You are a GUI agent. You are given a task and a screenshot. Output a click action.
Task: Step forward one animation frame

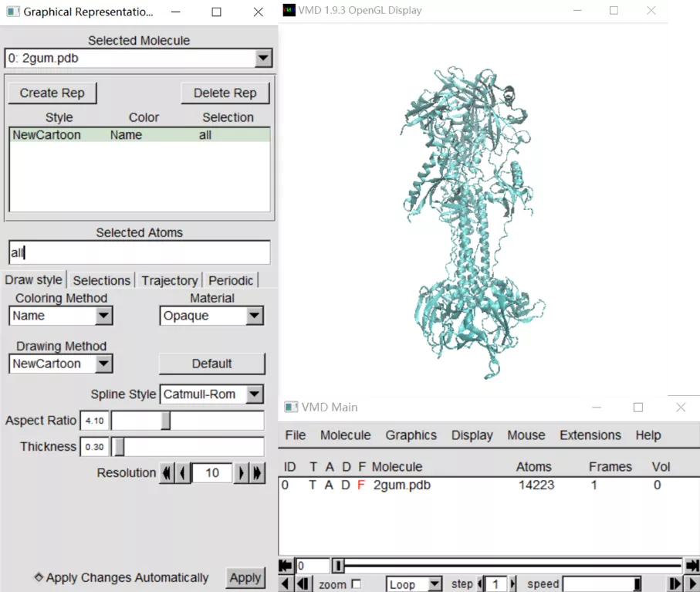(675, 584)
